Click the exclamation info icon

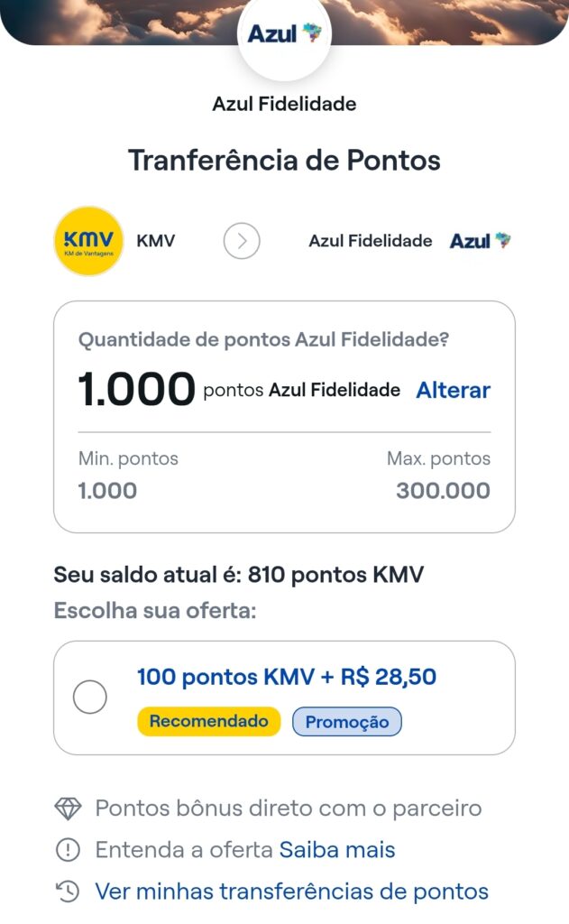click(68, 850)
